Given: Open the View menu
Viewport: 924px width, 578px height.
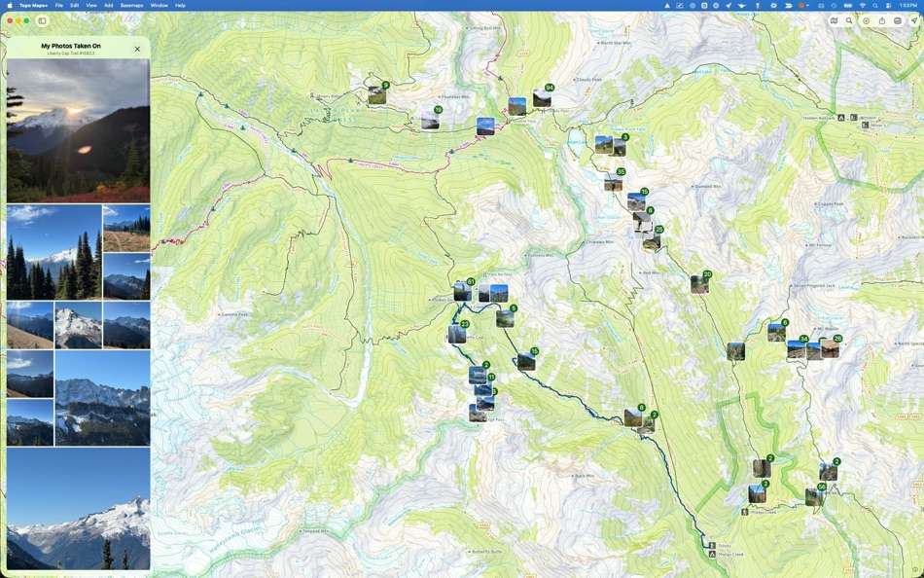Looking at the screenshot, I should click(90, 5).
